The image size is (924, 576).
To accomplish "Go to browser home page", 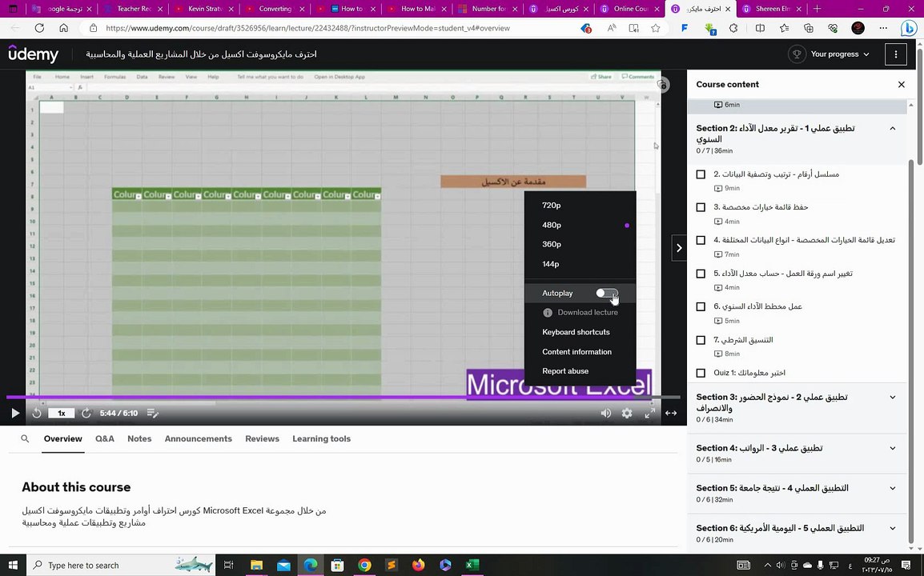I will pos(63,28).
